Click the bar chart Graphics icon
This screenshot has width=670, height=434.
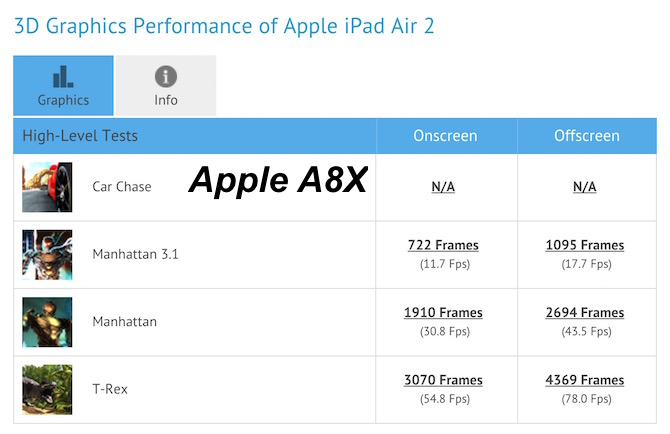(63, 77)
